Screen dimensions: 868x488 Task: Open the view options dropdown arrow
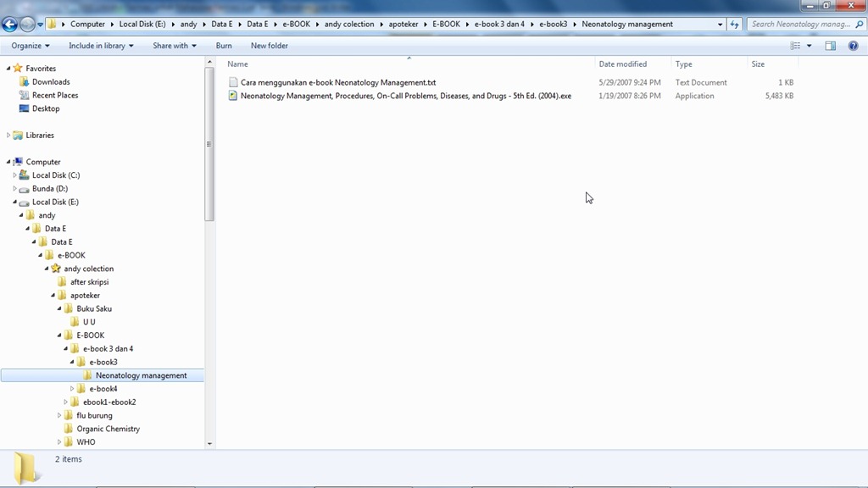(810, 46)
